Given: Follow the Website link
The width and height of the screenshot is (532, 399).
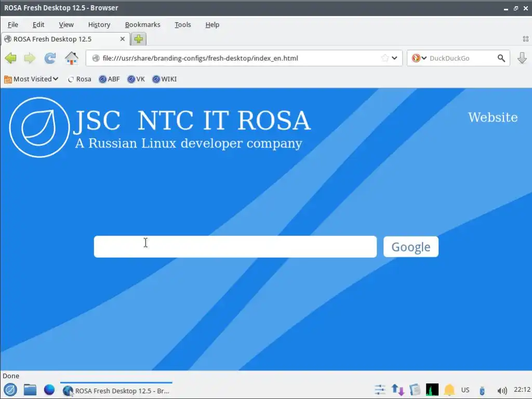Looking at the screenshot, I should [x=493, y=117].
